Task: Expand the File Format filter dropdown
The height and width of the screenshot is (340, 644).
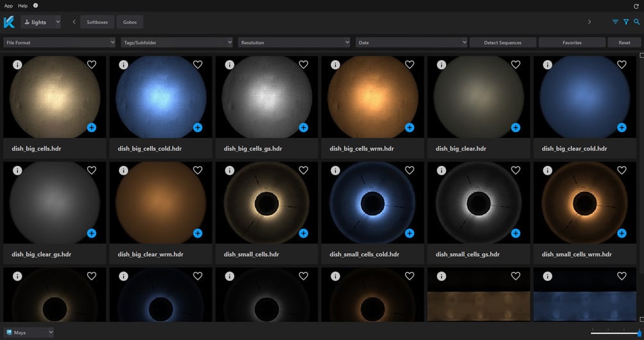Action: pos(60,42)
